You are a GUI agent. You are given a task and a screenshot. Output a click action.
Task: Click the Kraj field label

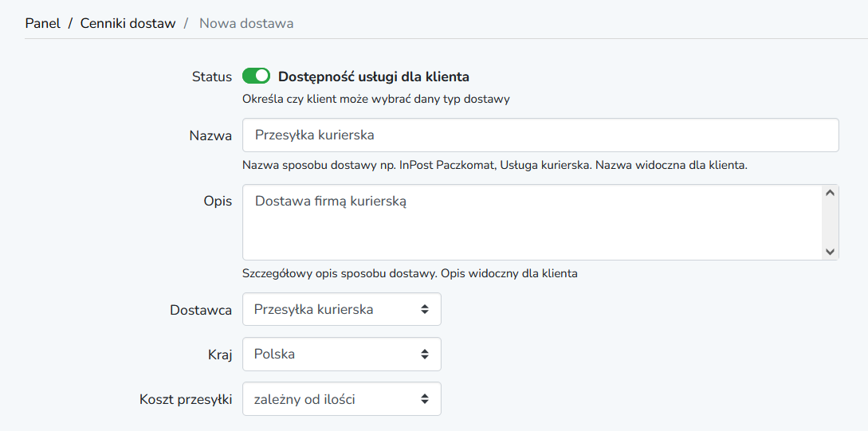220,355
